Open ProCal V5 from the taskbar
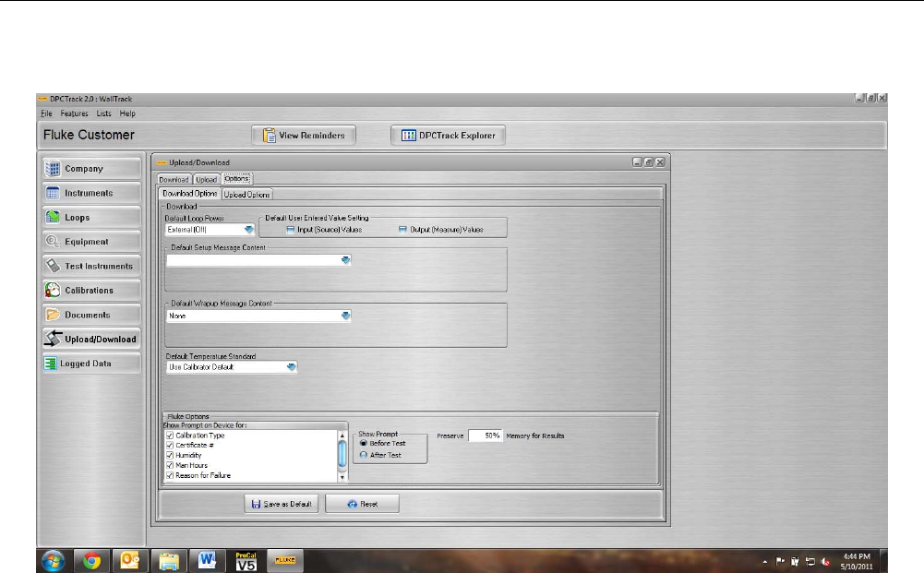Screen dimensions: 924x573 [x=246, y=561]
